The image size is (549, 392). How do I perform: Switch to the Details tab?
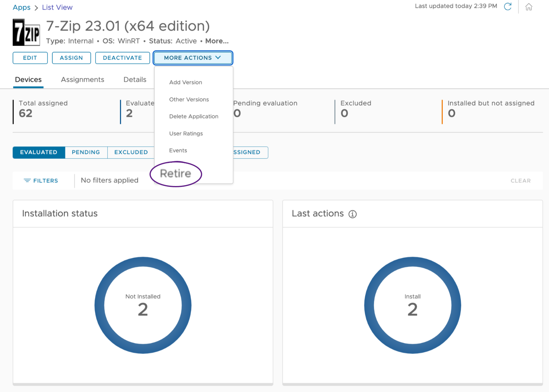135,80
